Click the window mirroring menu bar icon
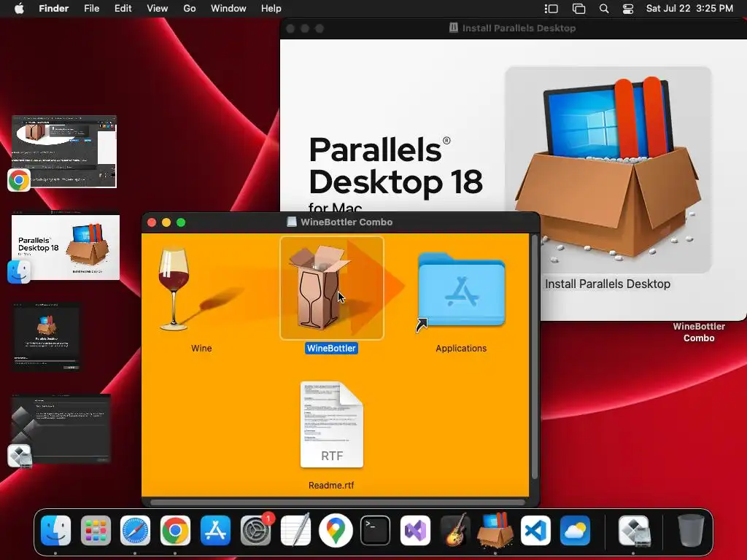The height and width of the screenshot is (560, 747). pos(578,9)
